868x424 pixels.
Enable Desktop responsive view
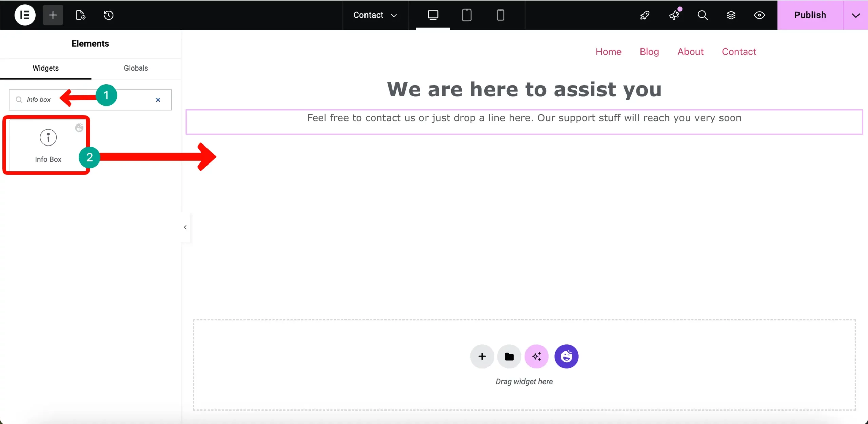tap(433, 15)
